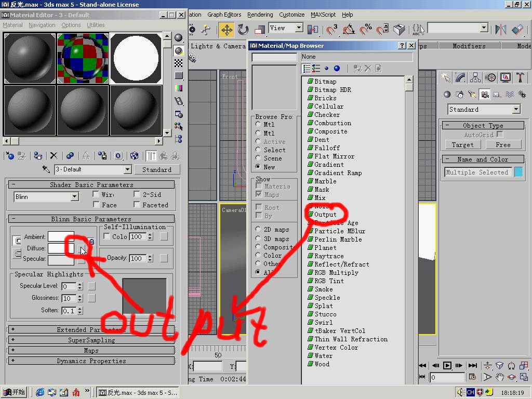Toggle the Angle Snap icon

[349, 30]
